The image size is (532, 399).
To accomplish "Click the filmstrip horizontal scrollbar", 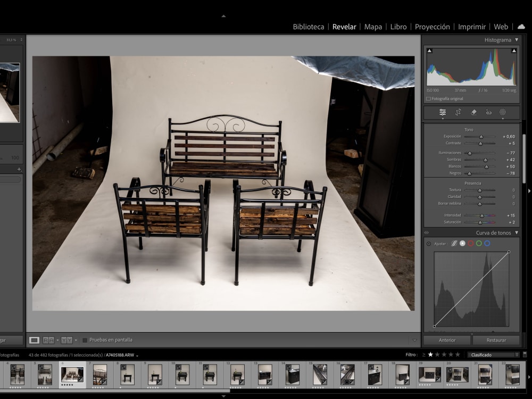I will coord(115,390).
